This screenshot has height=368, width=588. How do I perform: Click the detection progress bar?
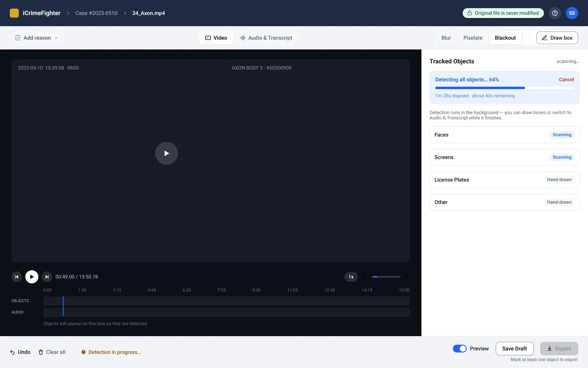[505, 88]
